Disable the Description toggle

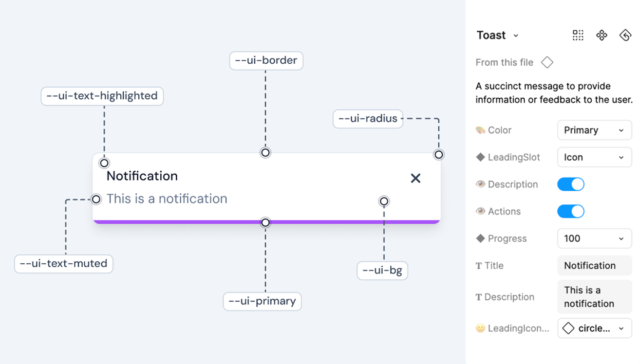[x=570, y=184]
